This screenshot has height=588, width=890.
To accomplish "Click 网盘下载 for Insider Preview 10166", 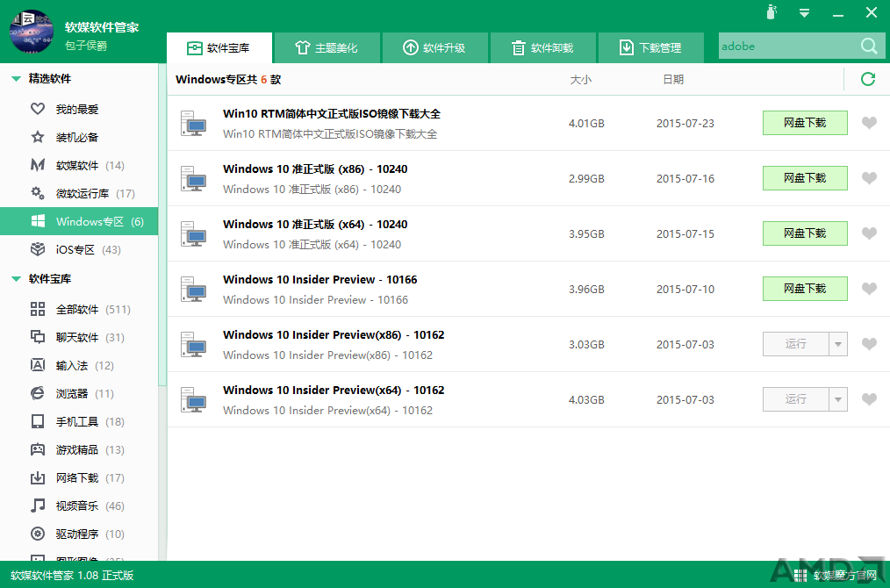I will [x=805, y=289].
